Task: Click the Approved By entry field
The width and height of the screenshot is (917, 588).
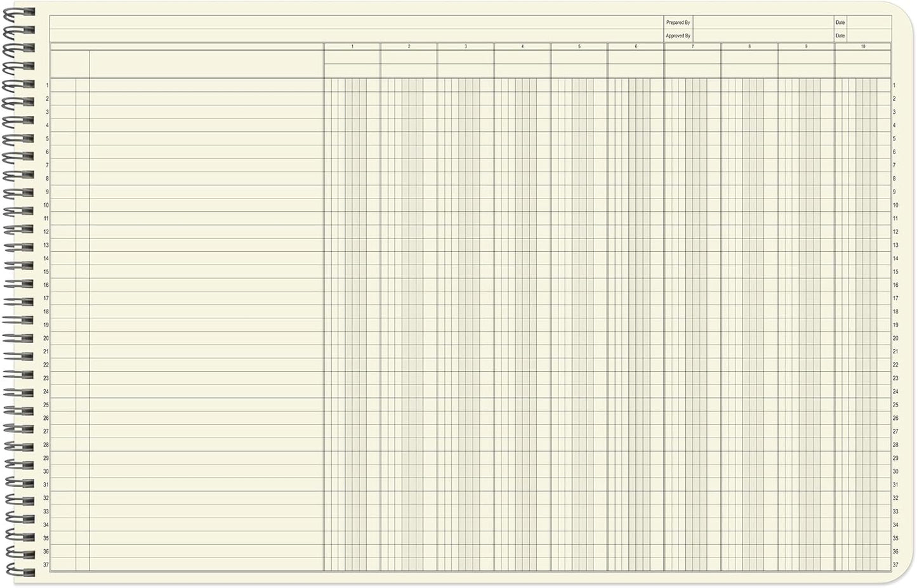Action: coord(762,36)
